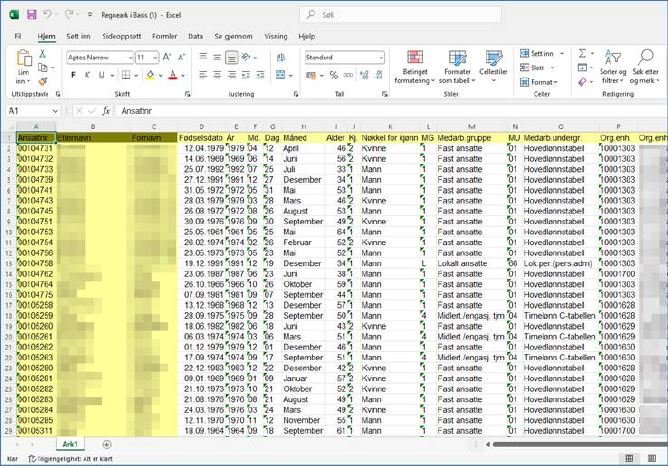Open Formater som tabell menu
Image resolution: width=668 pixels, height=466 pixels.
[457, 67]
